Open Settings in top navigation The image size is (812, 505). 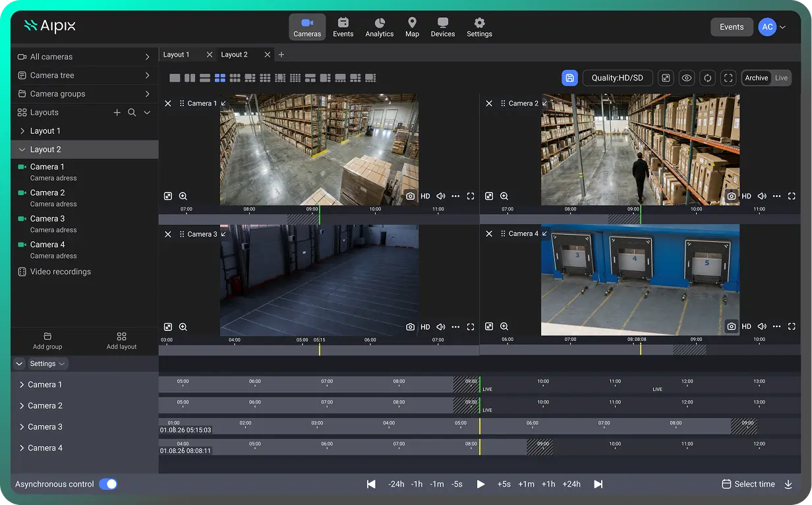pos(479,27)
